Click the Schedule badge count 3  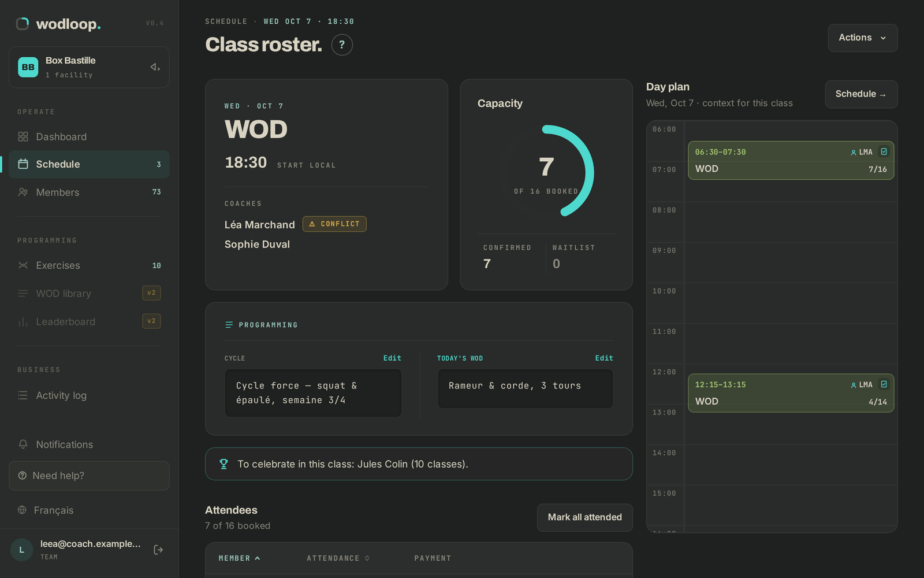point(159,165)
